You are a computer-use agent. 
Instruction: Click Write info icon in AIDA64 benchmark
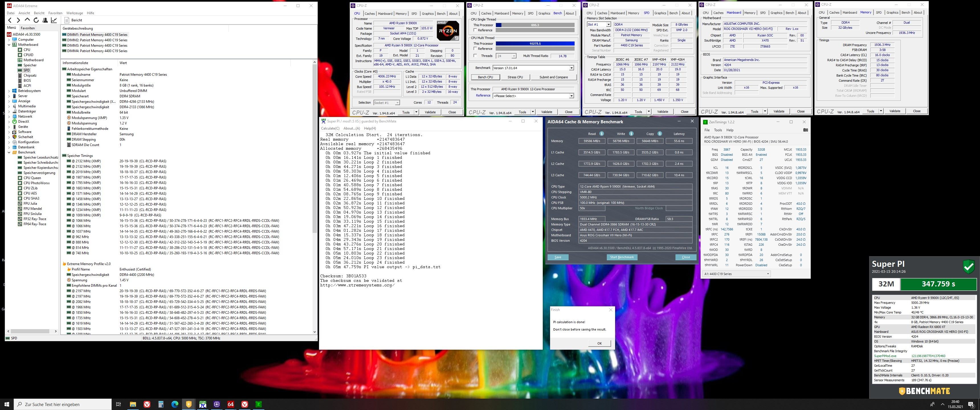[631, 134]
